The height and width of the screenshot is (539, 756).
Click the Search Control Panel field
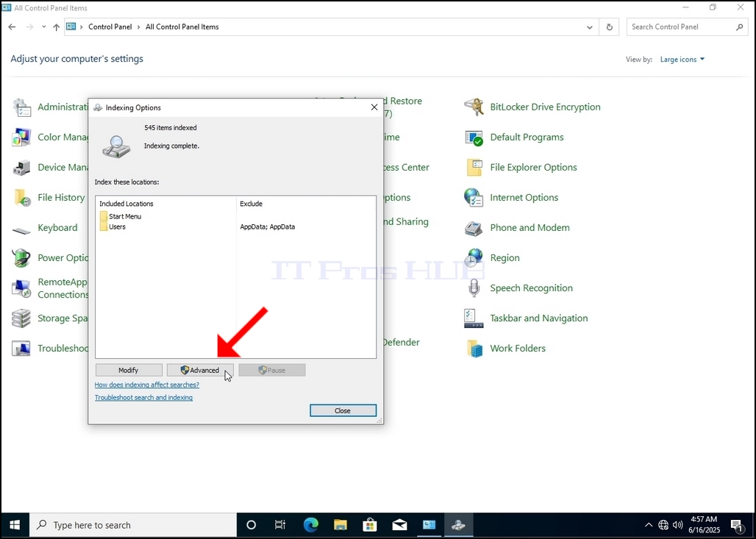(687, 27)
